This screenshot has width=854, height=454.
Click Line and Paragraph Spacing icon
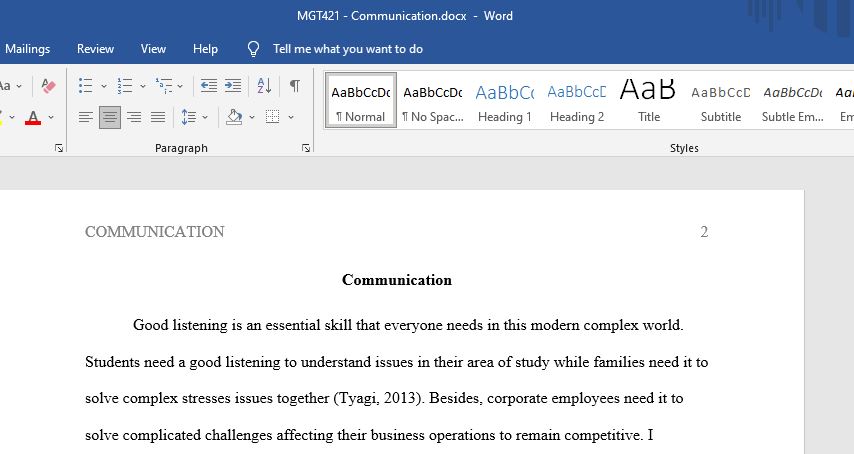point(188,117)
